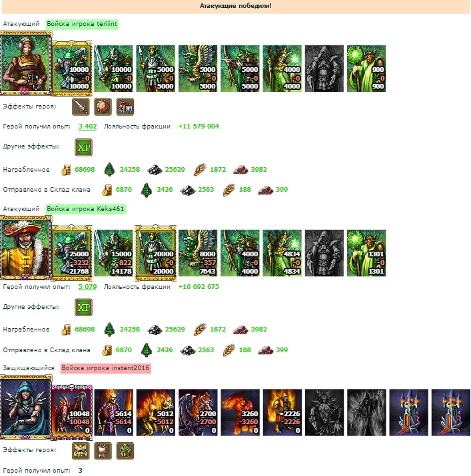Click the shield-and-soldiers effect icon for the teriiint hero
Viewport: 471px width, 476px height.
tap(125, 107)
